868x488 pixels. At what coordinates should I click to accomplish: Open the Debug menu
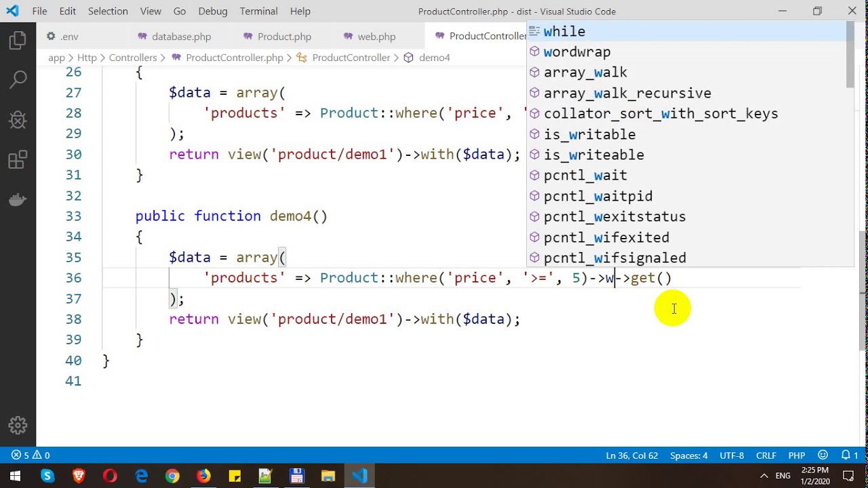213,11
